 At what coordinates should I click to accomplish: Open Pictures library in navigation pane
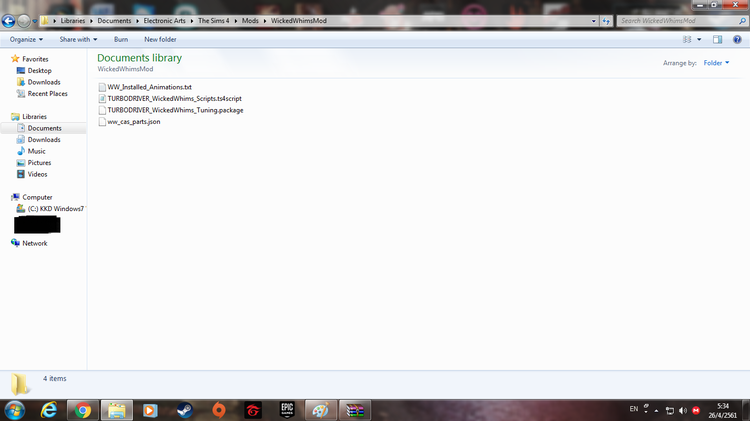coord(34,163)
